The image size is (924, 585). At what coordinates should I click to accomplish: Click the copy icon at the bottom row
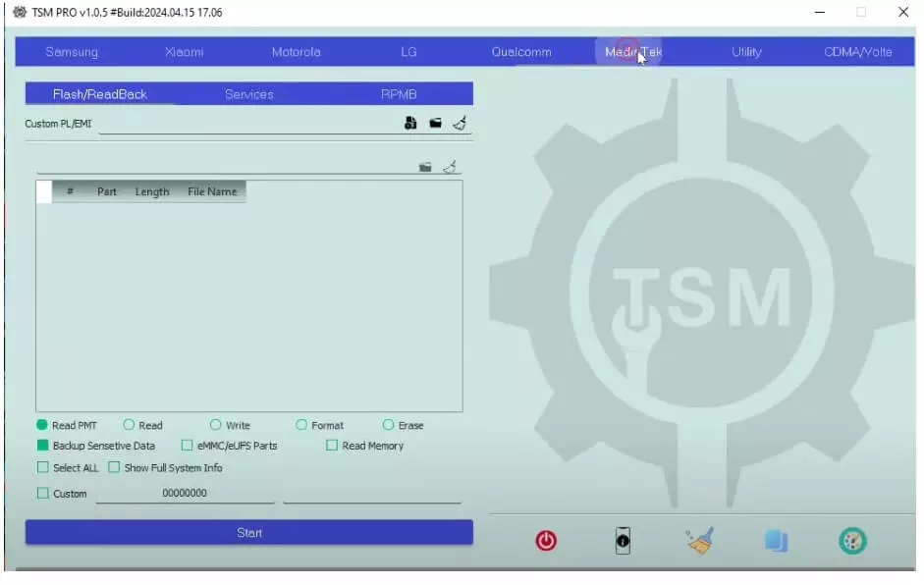(x=776, y=540)
